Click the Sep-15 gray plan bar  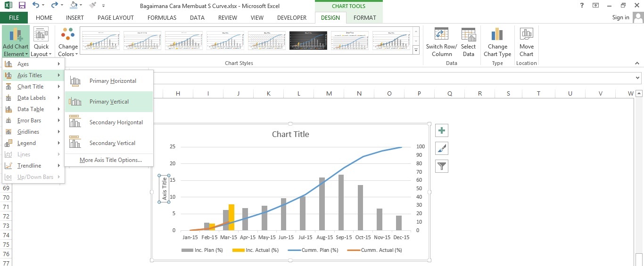[x=341, y=202]
